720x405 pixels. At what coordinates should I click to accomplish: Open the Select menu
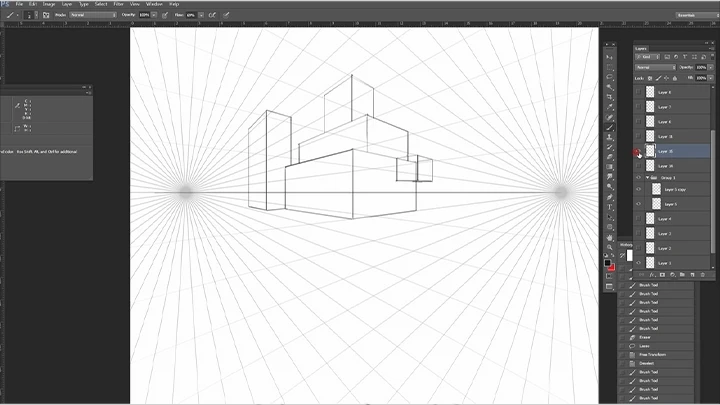101,4
